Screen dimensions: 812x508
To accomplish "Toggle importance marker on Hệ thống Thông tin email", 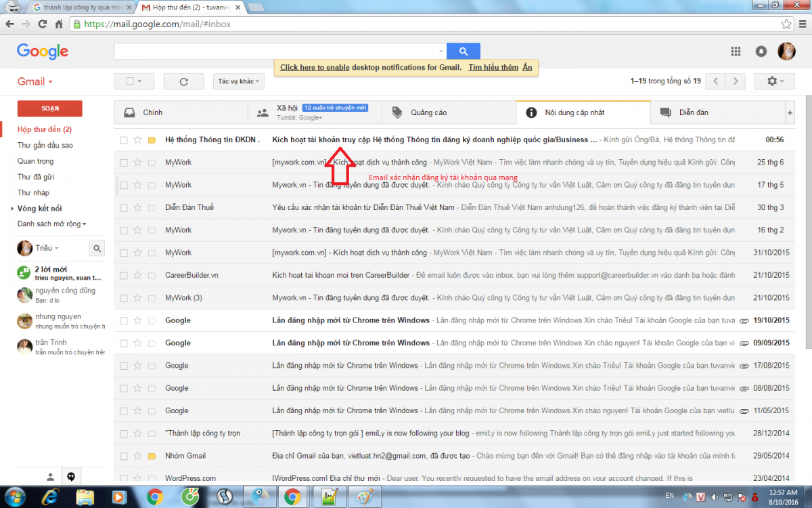I will click(152, 140).
